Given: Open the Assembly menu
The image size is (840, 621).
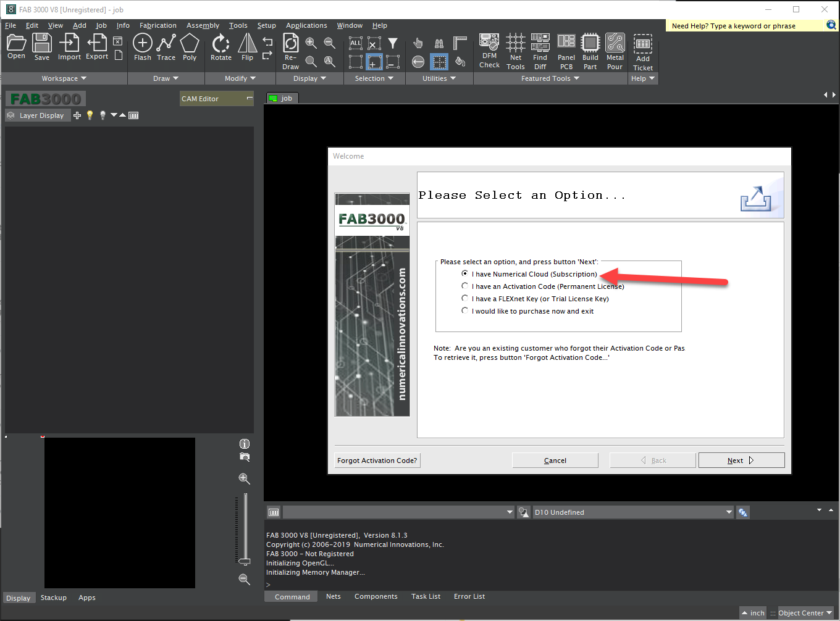Looking at the screenshot, I should (x=203, y=25).
